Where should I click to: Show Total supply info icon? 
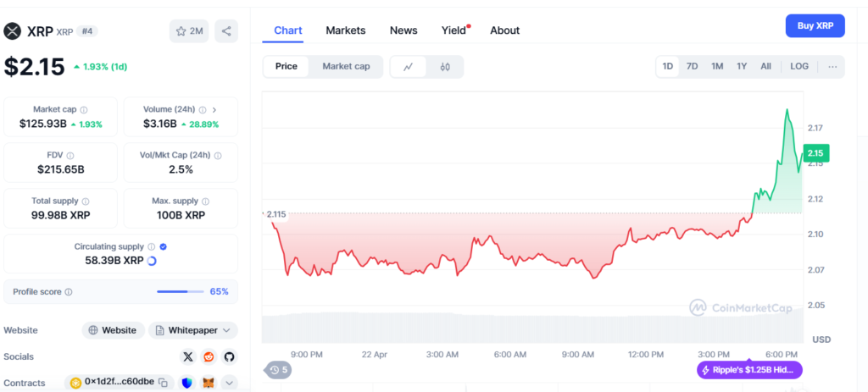pyautogui.click(x=86, y=202)
